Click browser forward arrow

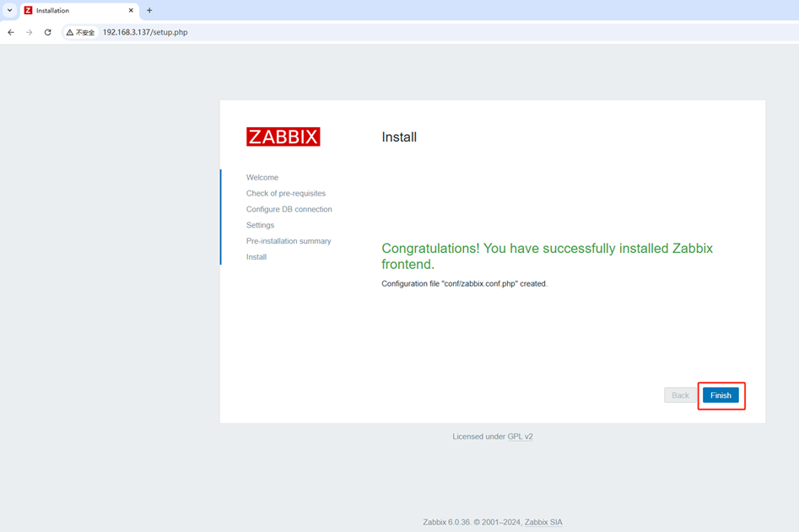click(x=29, y=32)
